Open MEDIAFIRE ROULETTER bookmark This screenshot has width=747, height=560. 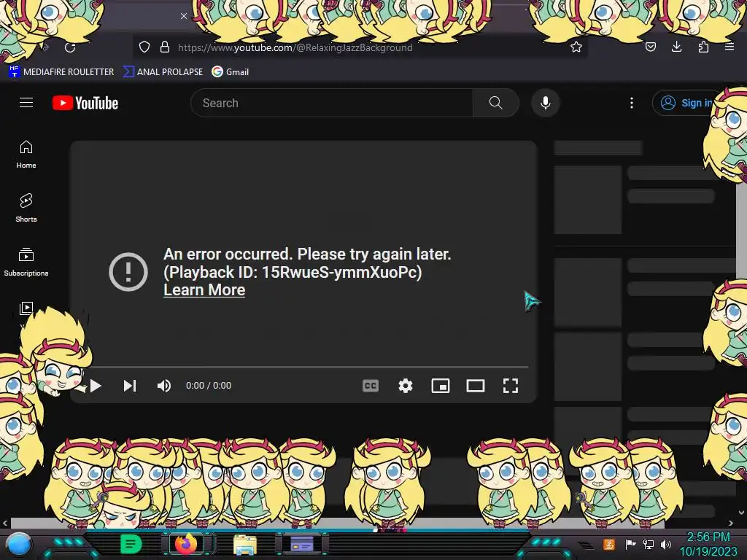[x=61, y=72]
